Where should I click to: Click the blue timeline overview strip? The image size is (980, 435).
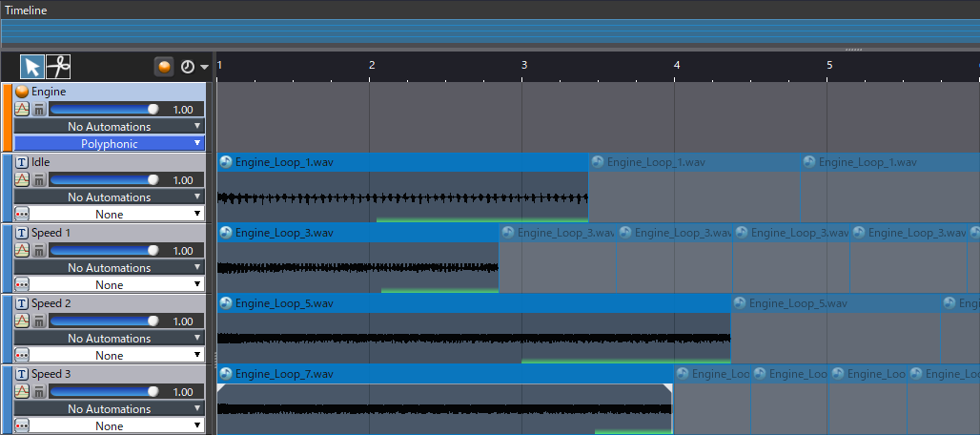tap(490, 32)
